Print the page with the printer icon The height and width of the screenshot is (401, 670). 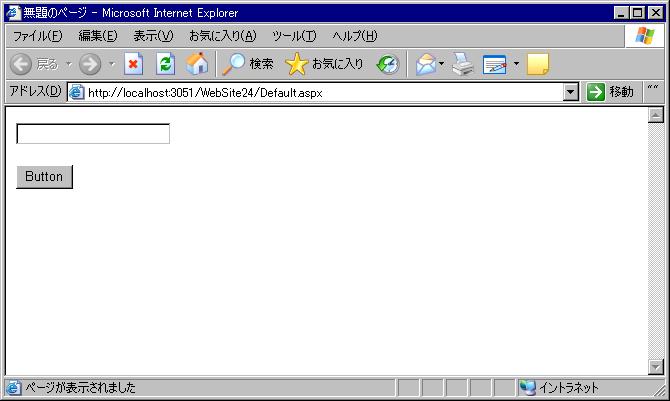coord(463,65)
